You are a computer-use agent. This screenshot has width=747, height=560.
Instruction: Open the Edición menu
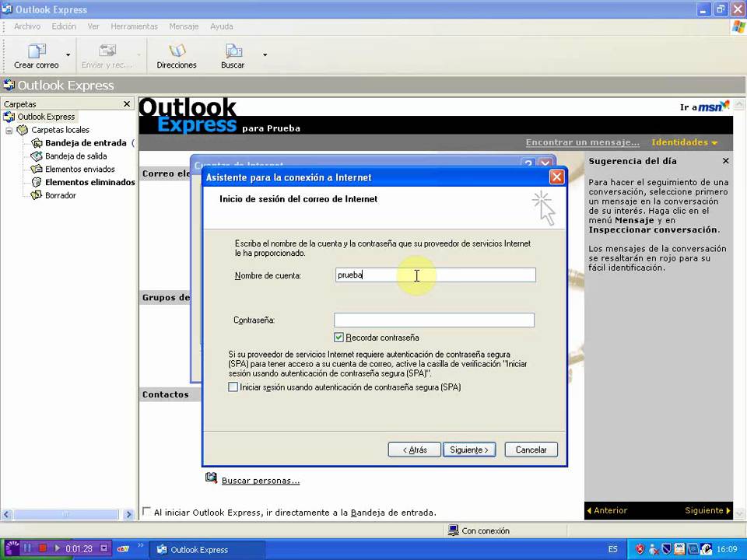pos(64,26)
